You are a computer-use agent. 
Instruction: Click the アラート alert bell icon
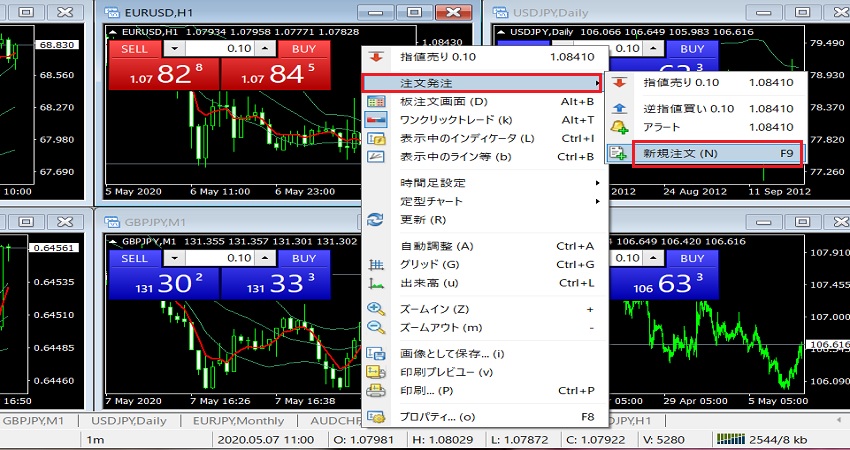(x=620, y=127)
